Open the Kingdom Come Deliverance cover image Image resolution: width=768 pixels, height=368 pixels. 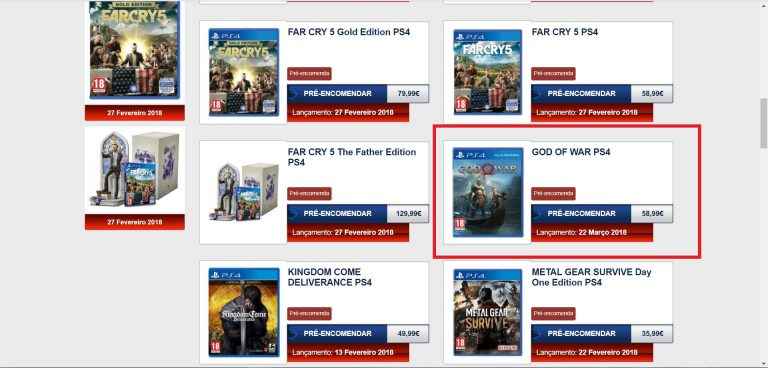[x=244, y=312]
